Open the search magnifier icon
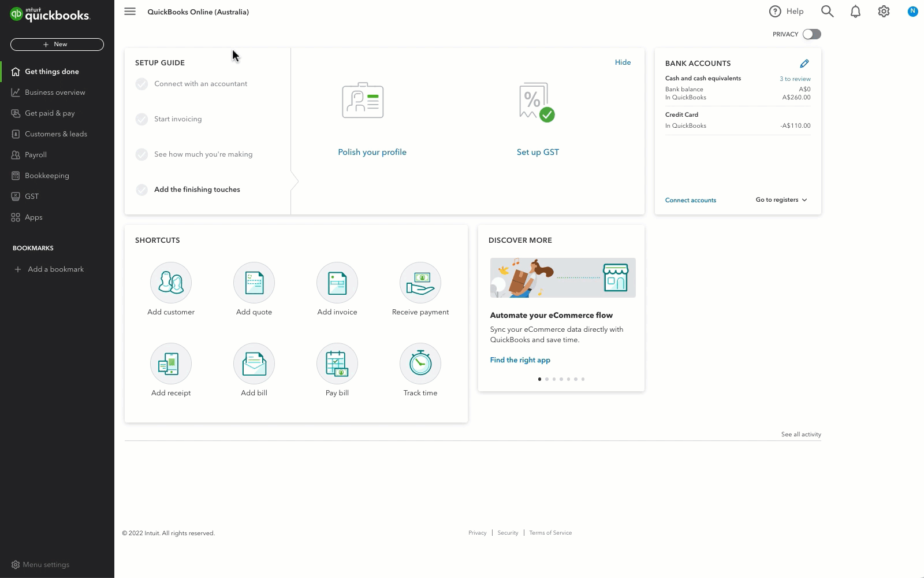Viewport: 924px width, 578px height. click(827, 12)
